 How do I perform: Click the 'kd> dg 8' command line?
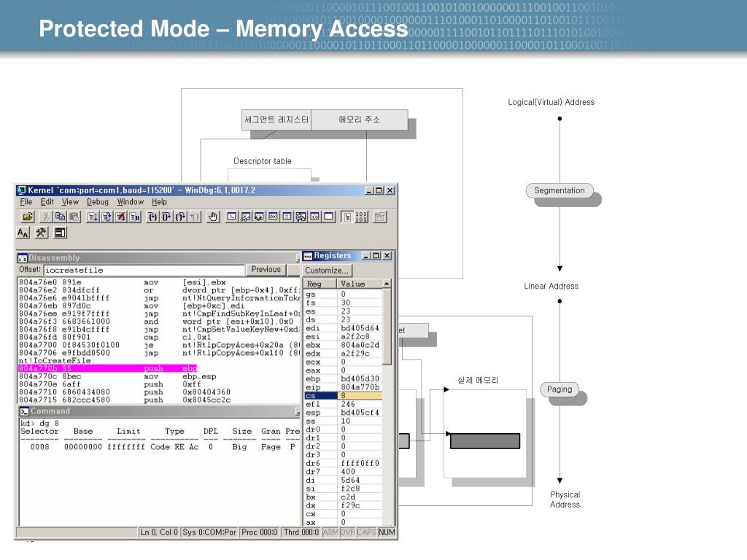39,424
